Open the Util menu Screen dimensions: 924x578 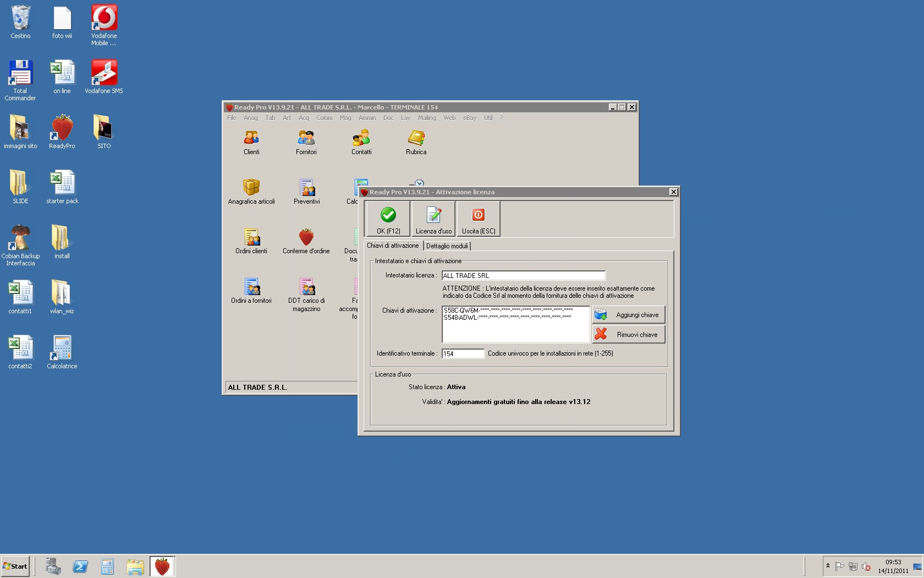click(x=488, y=118)
